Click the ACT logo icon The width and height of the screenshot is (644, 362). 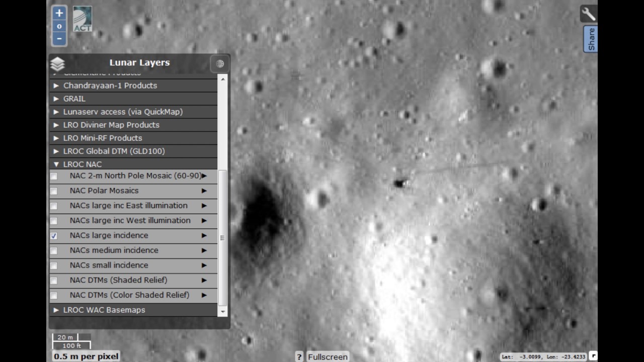pyautogui.click(x=83, y=19)
